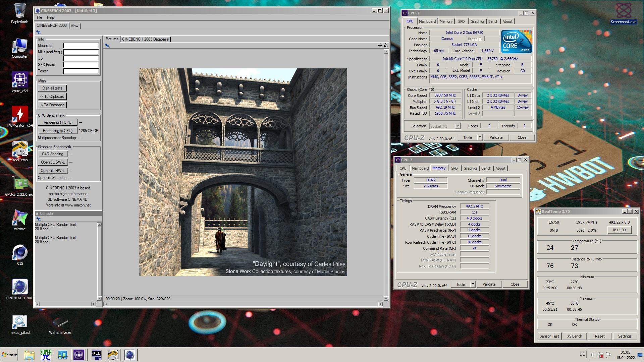The width and height of the screenshot is (644, 362).
Task: Click Sensor Test in RealTemp
Action: [x=549, y=336]
